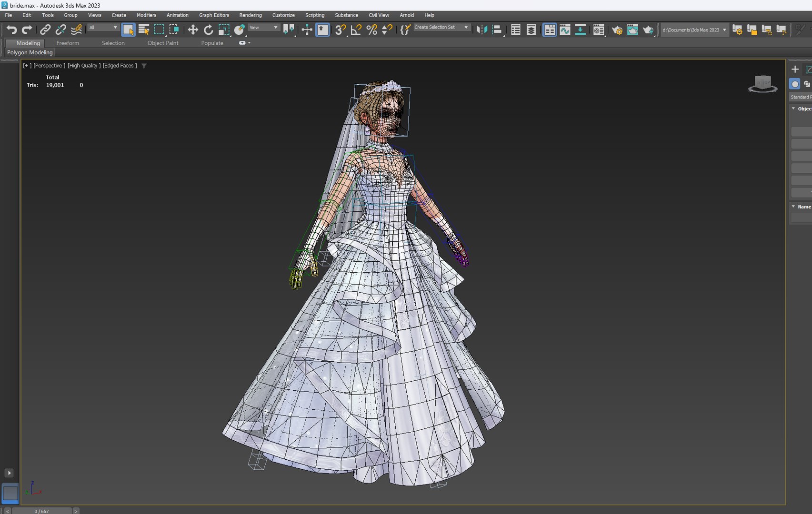Open the project path dropdown
This screenshot has height=514, width=812.
694,30
